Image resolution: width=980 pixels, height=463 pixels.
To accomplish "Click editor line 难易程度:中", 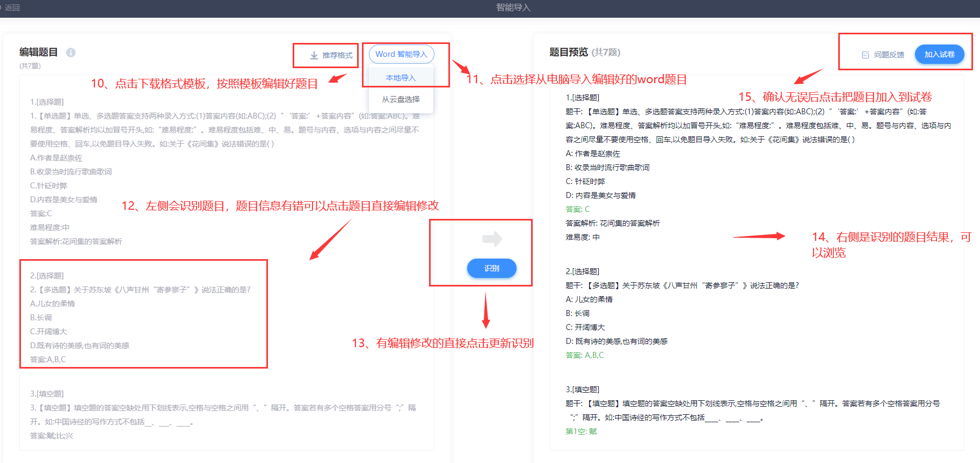I will 50,227.
